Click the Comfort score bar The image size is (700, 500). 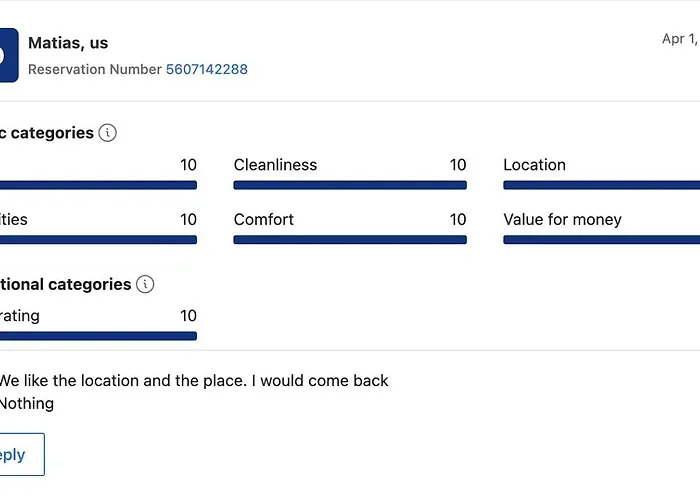click(x=350, y=240)
